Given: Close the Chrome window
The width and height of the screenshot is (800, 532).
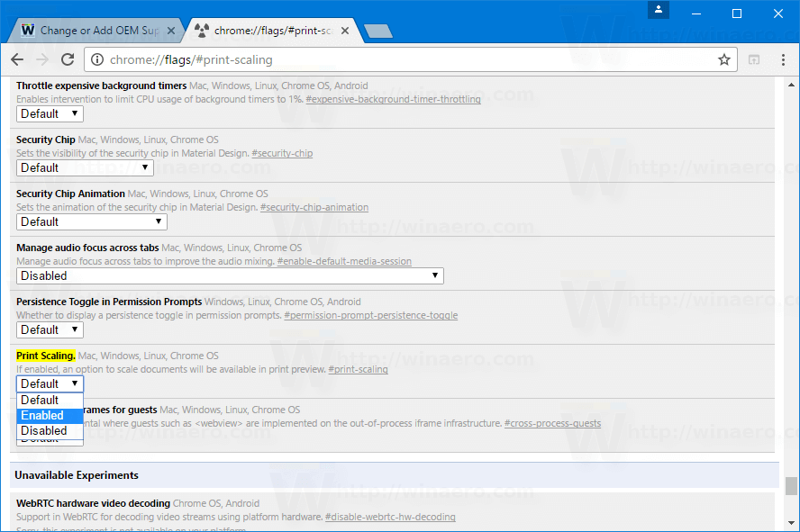Looking at the screenshot, I should pos(778,14).
